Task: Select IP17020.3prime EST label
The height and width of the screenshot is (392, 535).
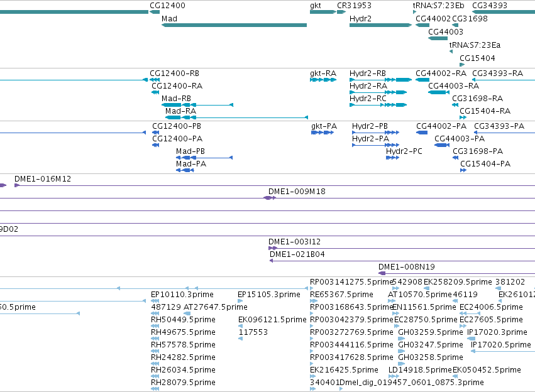Action: [497, 332]
